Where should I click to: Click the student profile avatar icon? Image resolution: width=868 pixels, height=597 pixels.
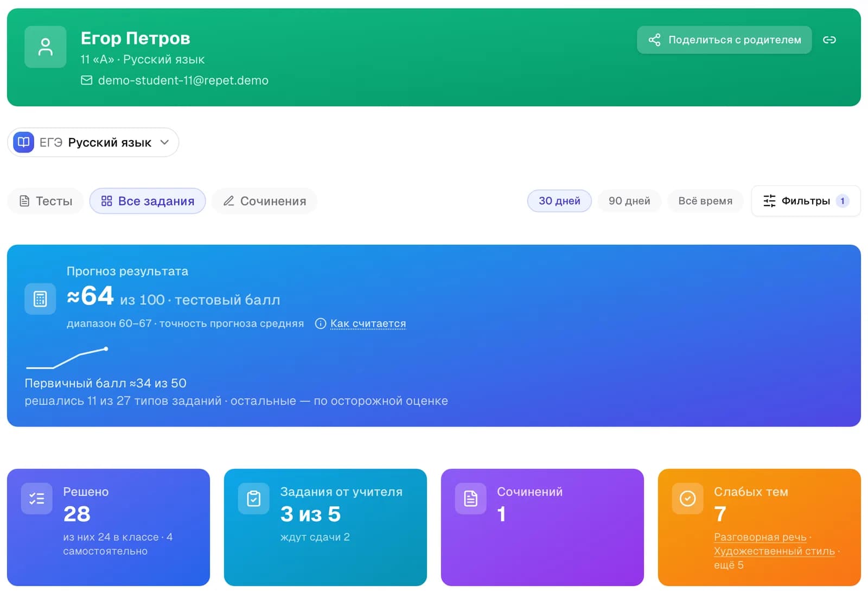click(x=46, y=47)
